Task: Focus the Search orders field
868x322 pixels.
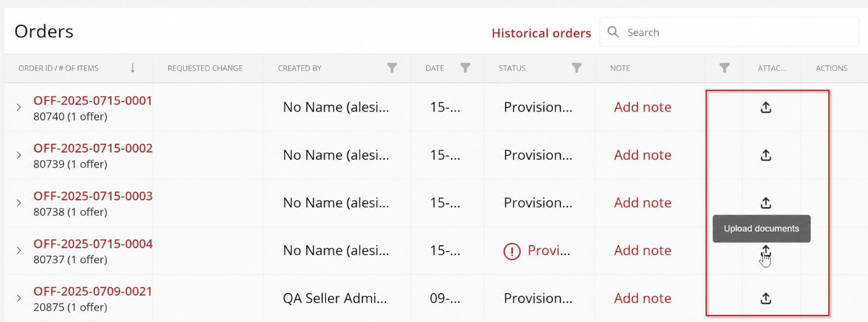Action: coord(729,32)
